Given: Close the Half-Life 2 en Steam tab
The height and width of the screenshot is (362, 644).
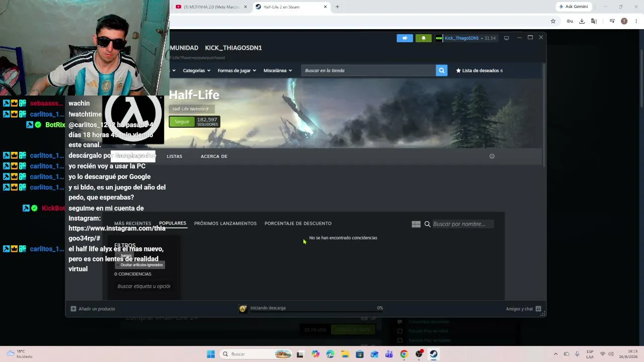Looking at the screenshot, I should coord(326,7).
